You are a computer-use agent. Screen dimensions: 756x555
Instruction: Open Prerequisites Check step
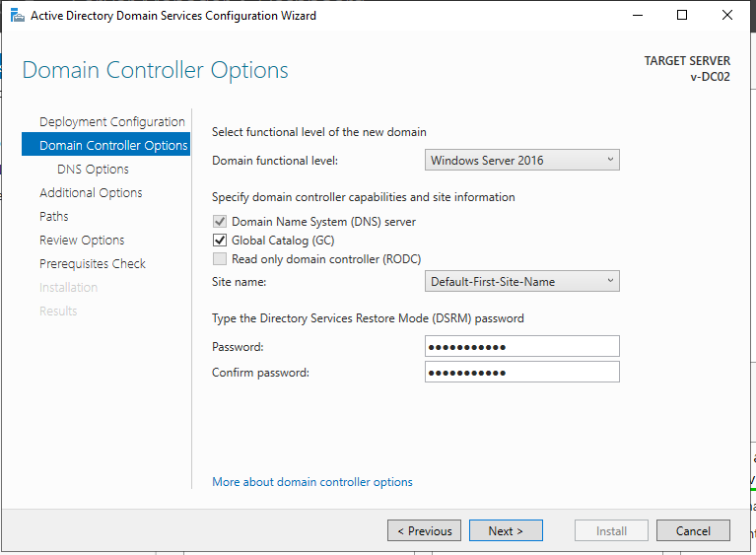tap(93, 263)
